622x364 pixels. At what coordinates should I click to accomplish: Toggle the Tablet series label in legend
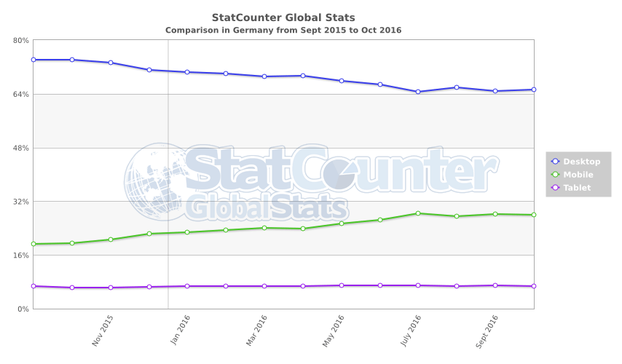[577, 188]
